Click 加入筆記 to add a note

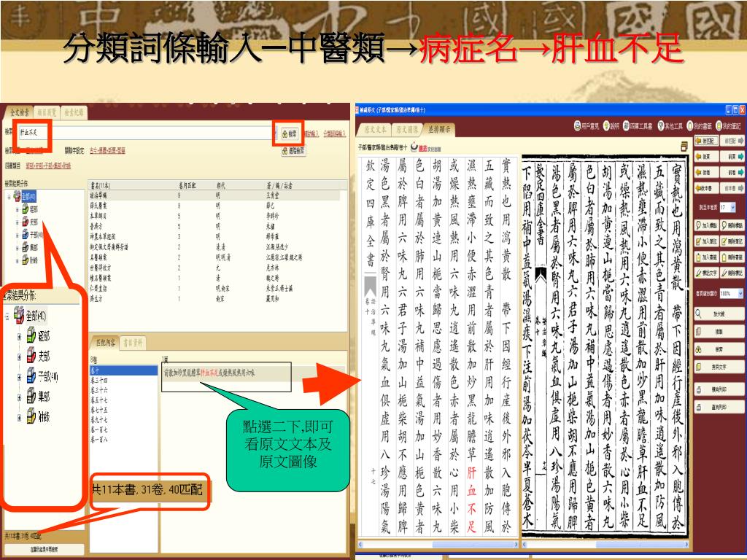(x=706, y=241)
